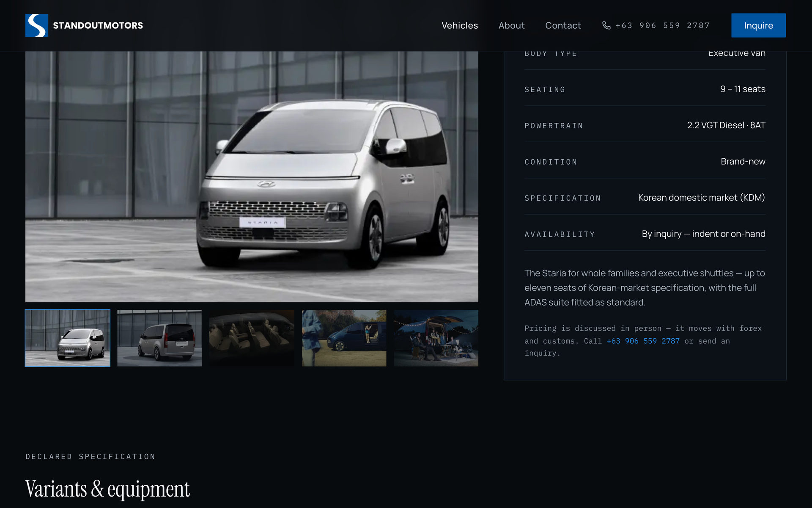Click the AVAILABILITY label
812x508 pixels.
560,235
